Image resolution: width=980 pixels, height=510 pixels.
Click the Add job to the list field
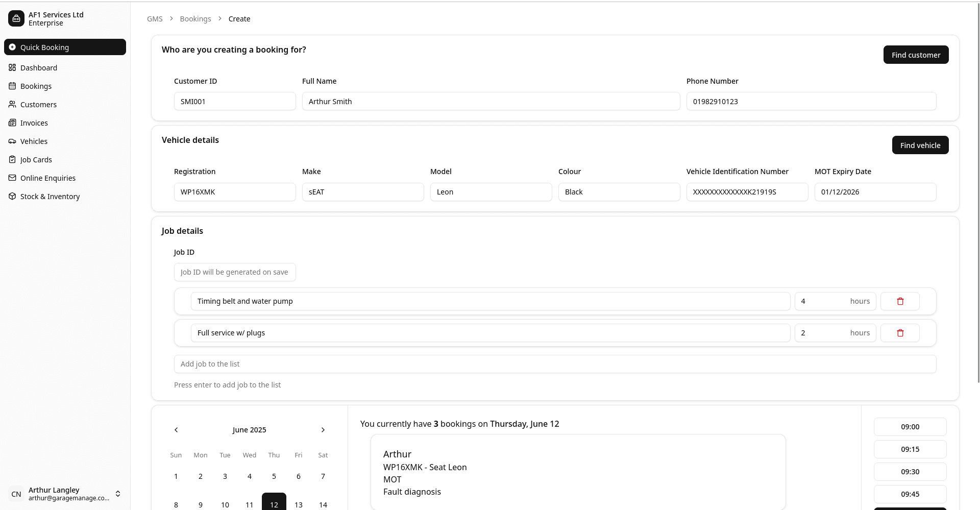coord(555,364)
